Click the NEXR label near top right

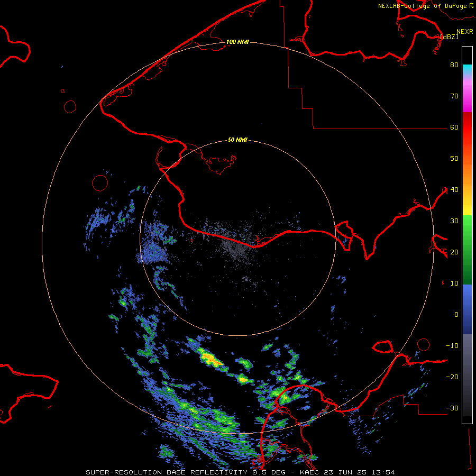coord(465,32)
